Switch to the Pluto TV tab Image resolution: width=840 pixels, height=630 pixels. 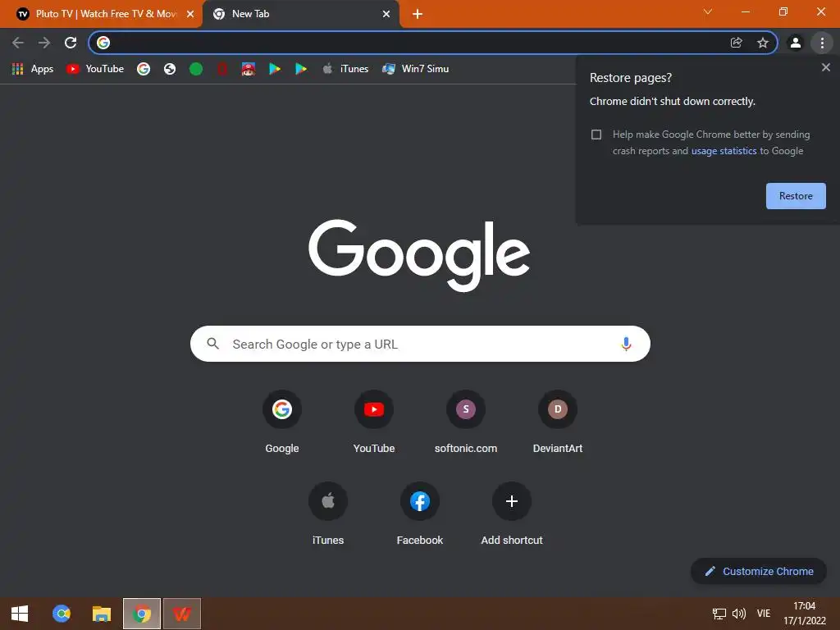click(x=101, y=14)
